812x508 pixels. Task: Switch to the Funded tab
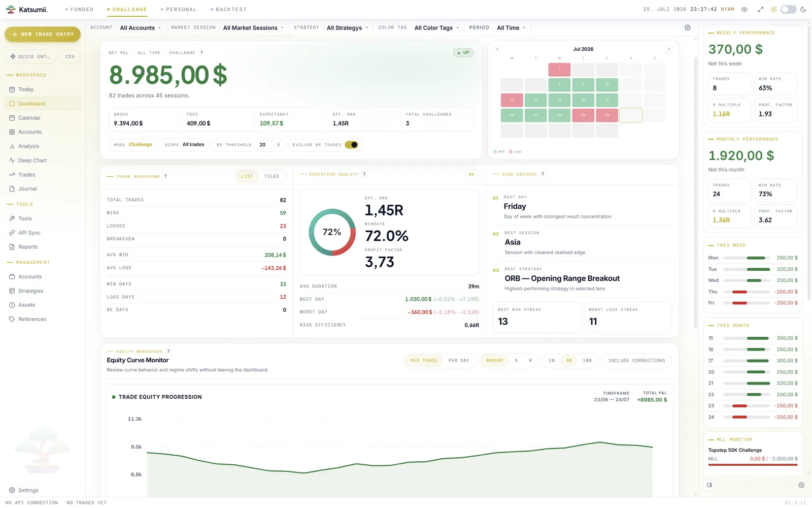(x=80, y=10)
